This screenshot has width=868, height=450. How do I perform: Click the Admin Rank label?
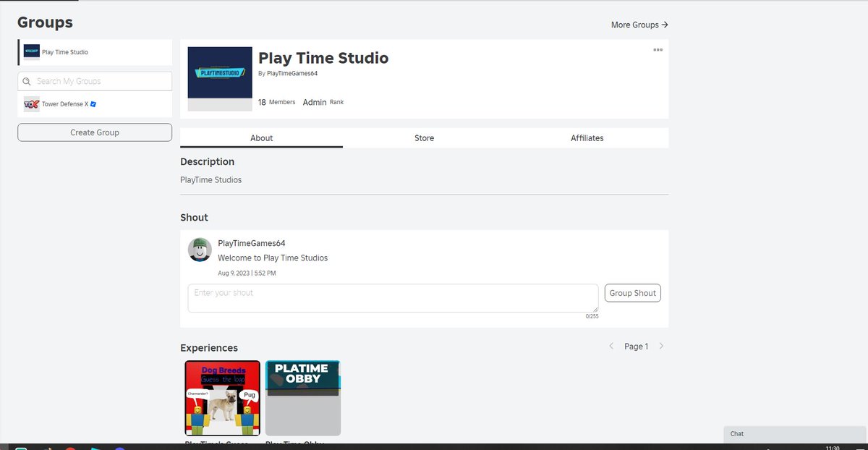click(x=323, y=103)
